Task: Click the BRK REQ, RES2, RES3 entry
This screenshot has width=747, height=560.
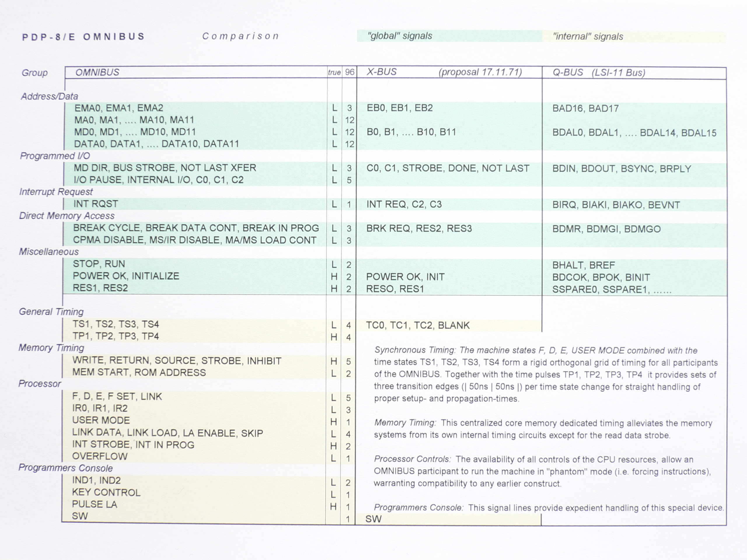Action: coord(419,229)
